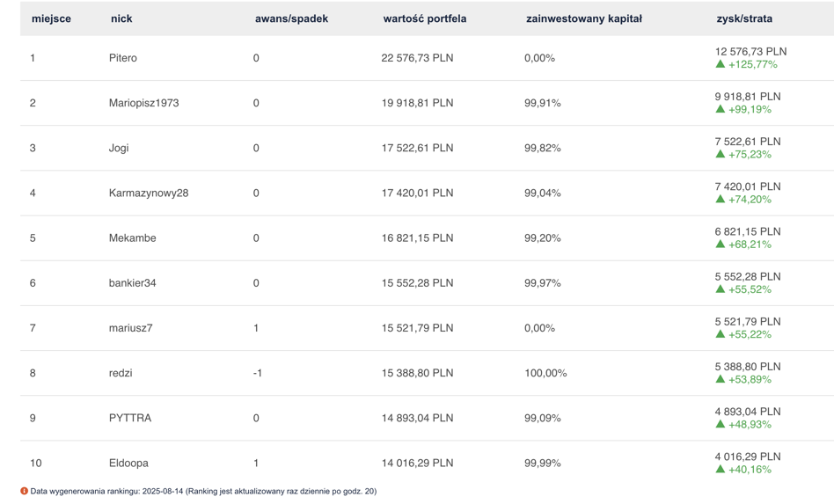Click the green gain arrow for Mariopisz1973
The image size is (834, 504).
point(721,109)
